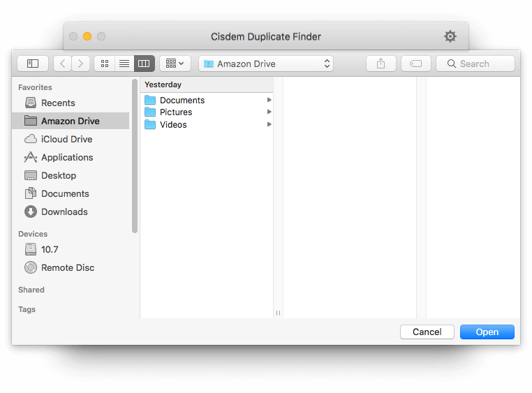Click the Share toolbar button
The image size is (532, 393).
pos(381,64)
